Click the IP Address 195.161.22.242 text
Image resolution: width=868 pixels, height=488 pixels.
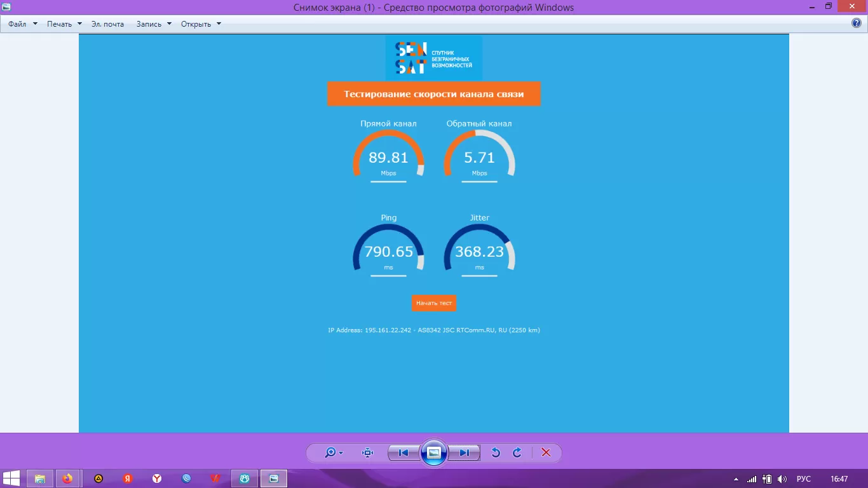coord(434,330)
